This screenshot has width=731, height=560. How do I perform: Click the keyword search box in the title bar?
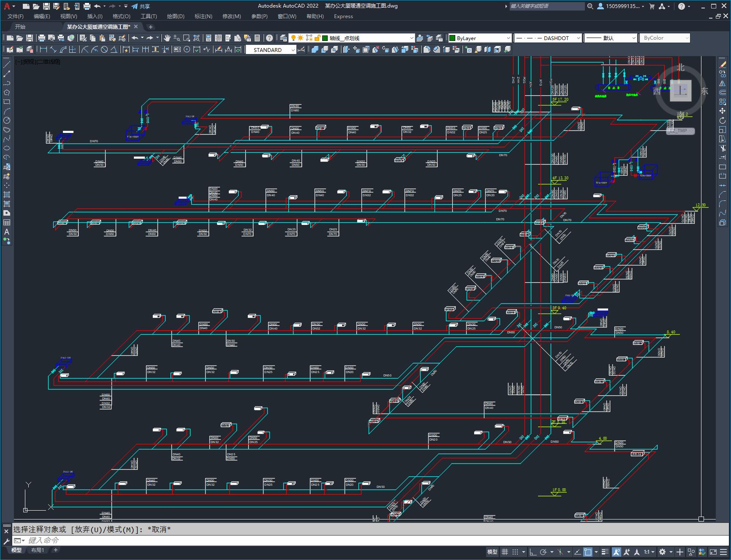pos(546,6)
